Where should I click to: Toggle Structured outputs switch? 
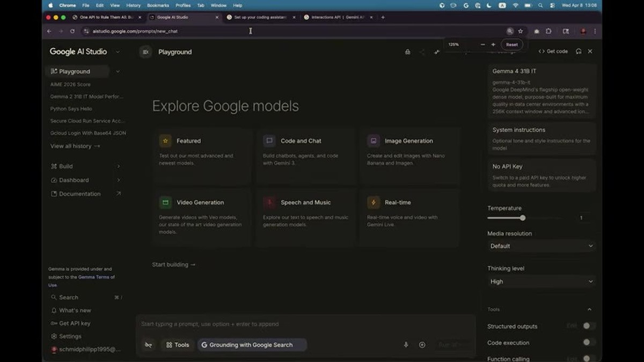(589, 326)
